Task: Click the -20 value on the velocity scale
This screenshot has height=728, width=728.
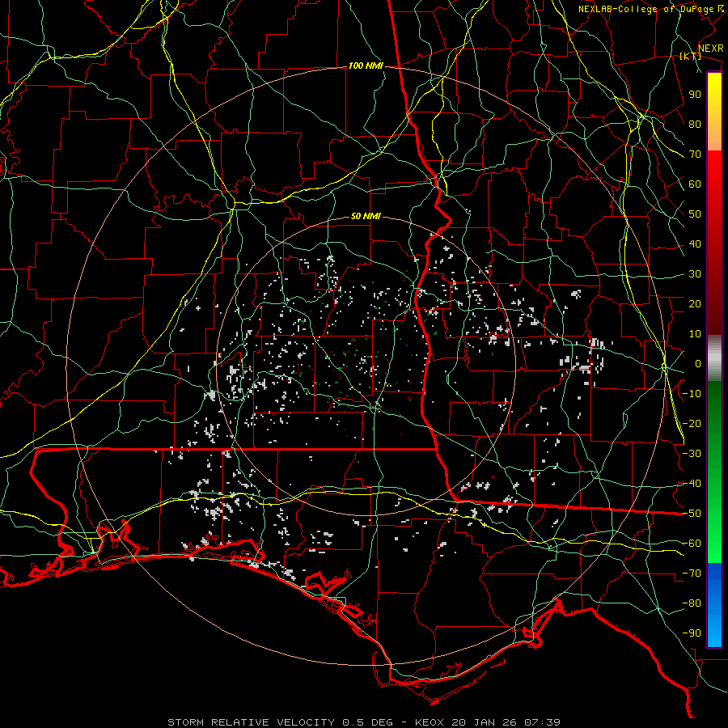Action: tap(692, 423)
